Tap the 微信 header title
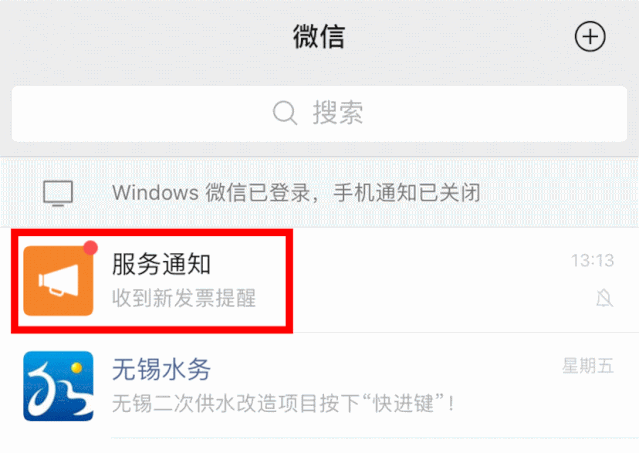639x453 pixels. [319, 36]
